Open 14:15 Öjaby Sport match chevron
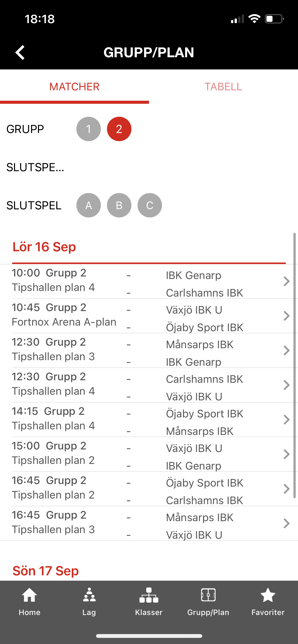298x644 pixels. [x=287, y=420]
